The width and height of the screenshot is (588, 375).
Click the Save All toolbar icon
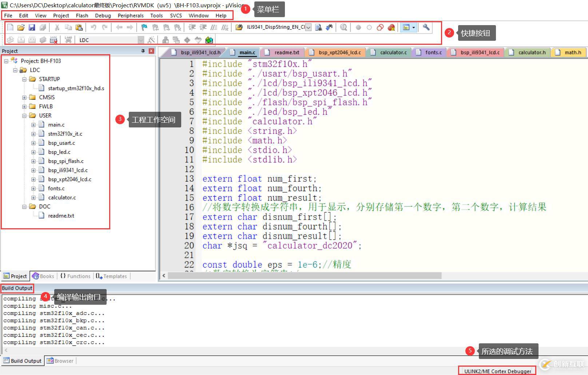tap(43, 27)
